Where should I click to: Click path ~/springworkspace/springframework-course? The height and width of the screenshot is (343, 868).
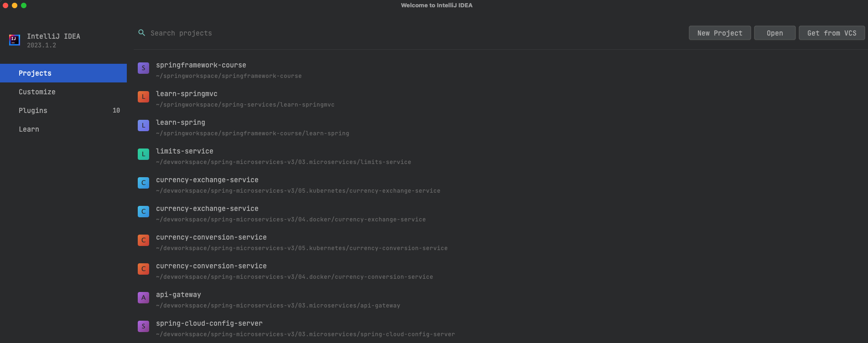click(x=229, y=76)
